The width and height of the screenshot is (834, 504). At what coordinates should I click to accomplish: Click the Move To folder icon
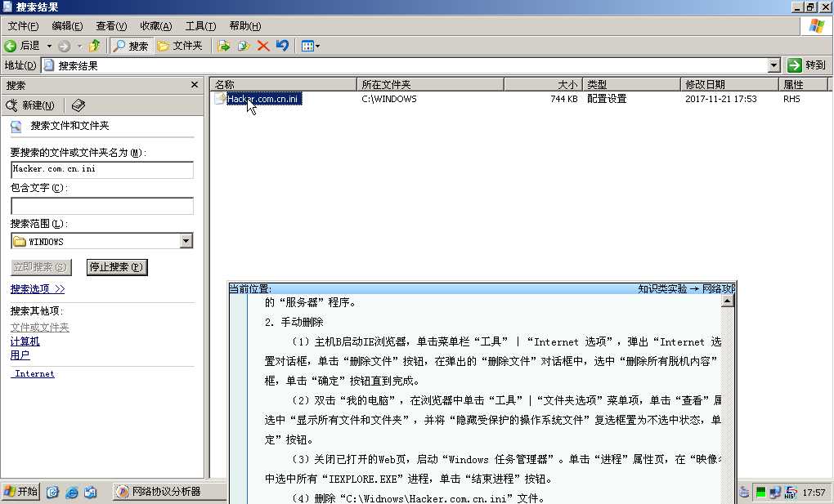(x=224, y=47)
